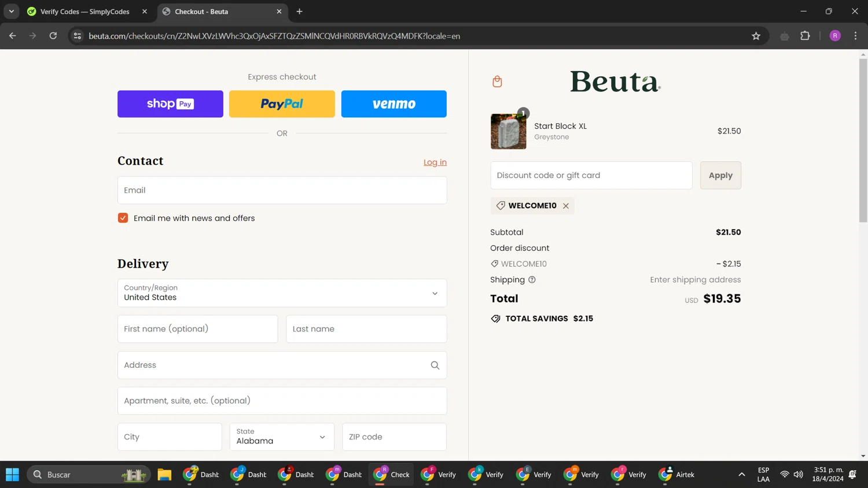Switch to the Verify Codes — SimplyCodes tab
This screenshot has height=488, width=868.
pos(85,12)
